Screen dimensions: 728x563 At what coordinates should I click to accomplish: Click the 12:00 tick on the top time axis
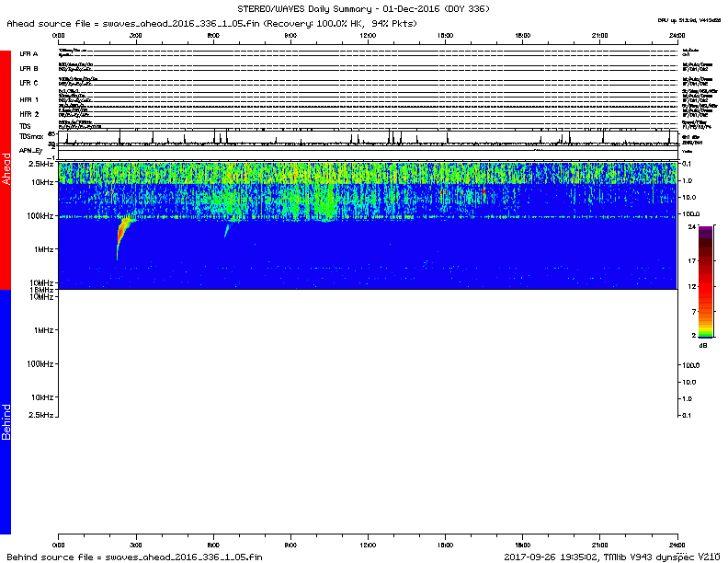[x=368, y=35]
